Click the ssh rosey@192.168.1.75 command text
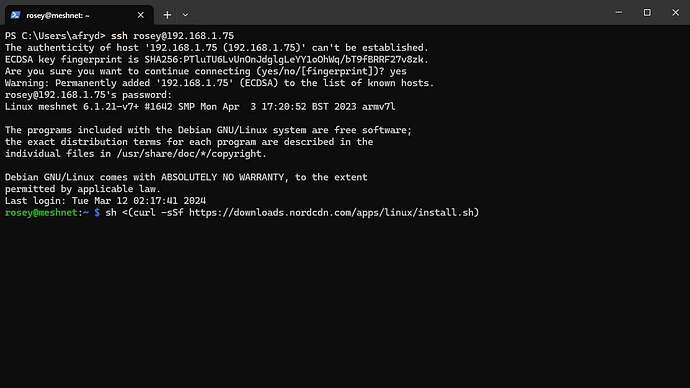 point(172,36)
